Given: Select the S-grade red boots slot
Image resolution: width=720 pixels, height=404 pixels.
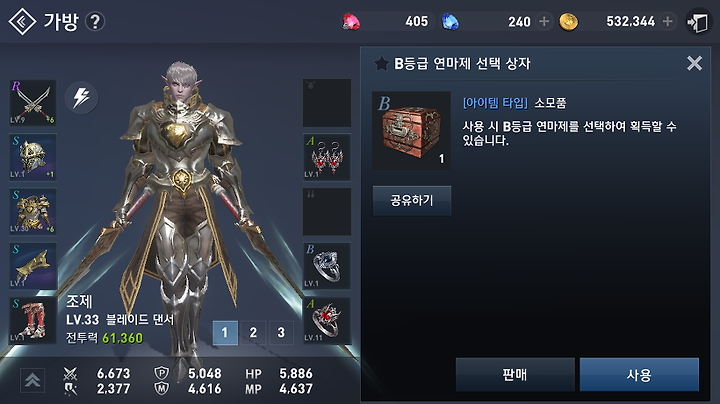Looking at the screenshot, I should (33, 320).
